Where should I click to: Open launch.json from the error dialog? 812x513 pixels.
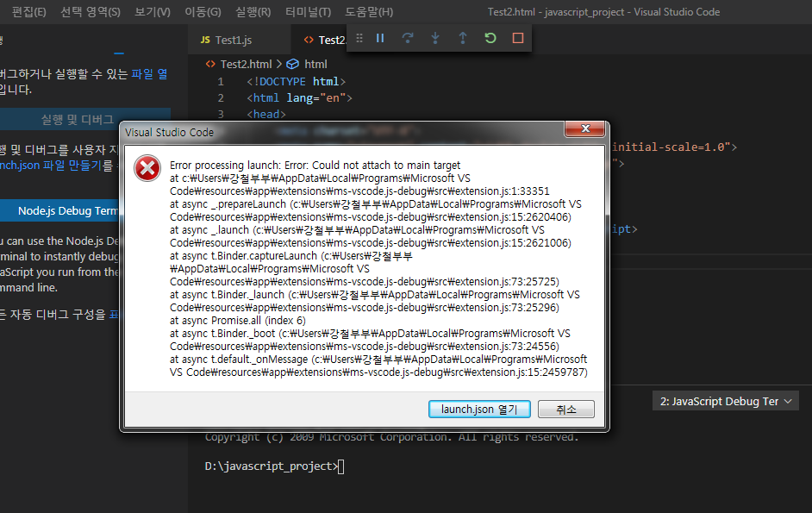[479, 409]
